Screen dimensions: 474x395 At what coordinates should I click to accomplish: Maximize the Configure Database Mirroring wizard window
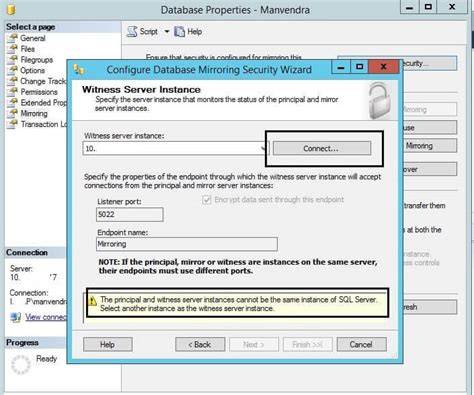coord(359,67)
